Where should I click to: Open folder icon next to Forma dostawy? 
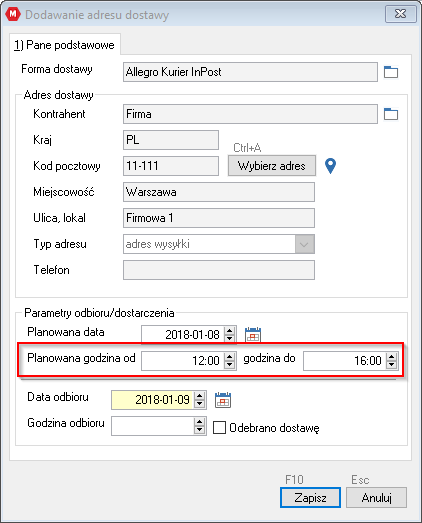point(391,72)
